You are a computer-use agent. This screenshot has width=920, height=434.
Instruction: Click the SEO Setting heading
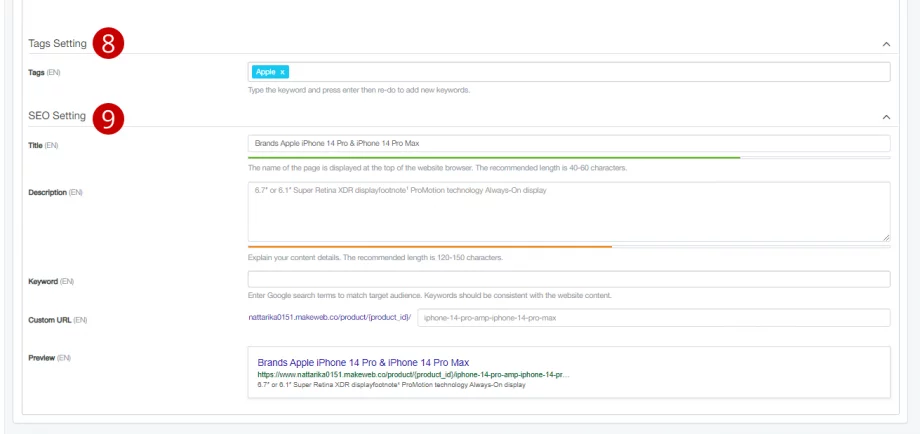[x=57, y=116]
